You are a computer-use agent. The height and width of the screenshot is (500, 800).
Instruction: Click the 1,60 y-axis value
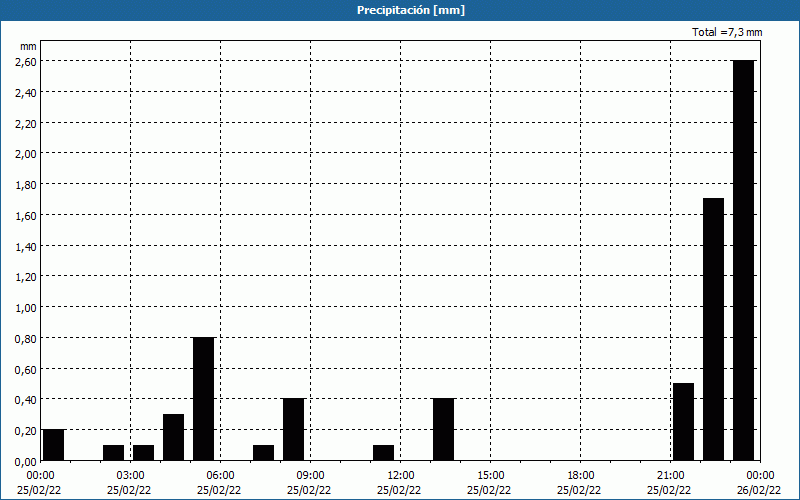pyautogui.click(x=26, y=216)
